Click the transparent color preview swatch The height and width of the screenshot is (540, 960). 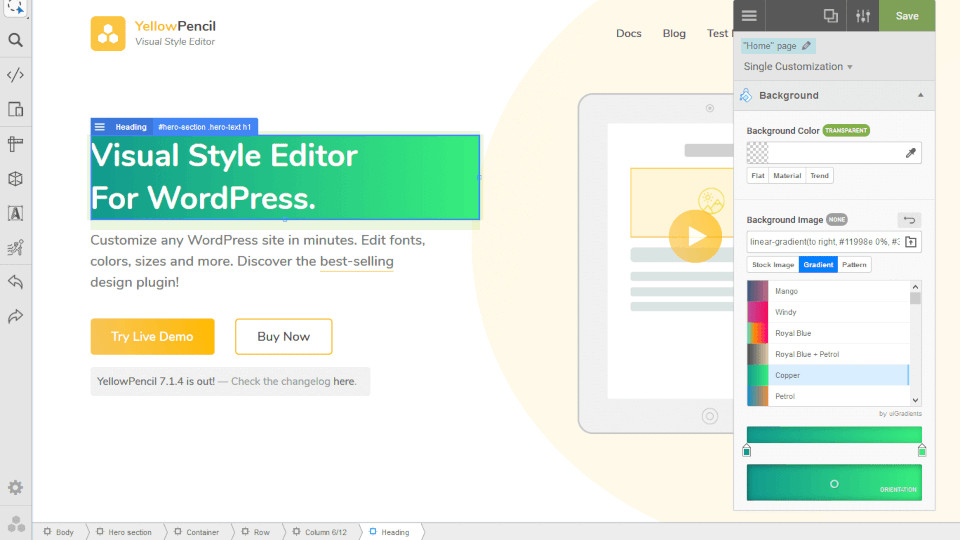pos(757,153)
